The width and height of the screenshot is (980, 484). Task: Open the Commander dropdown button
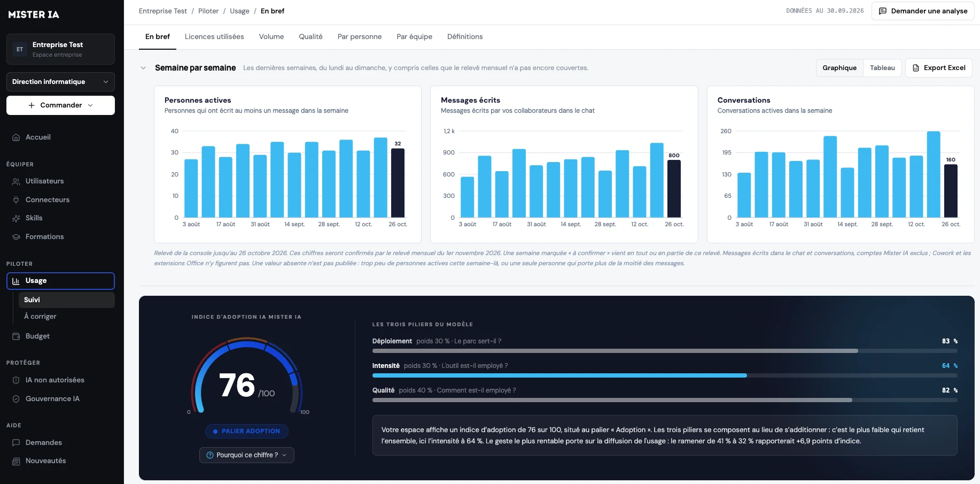coord(60,105)
